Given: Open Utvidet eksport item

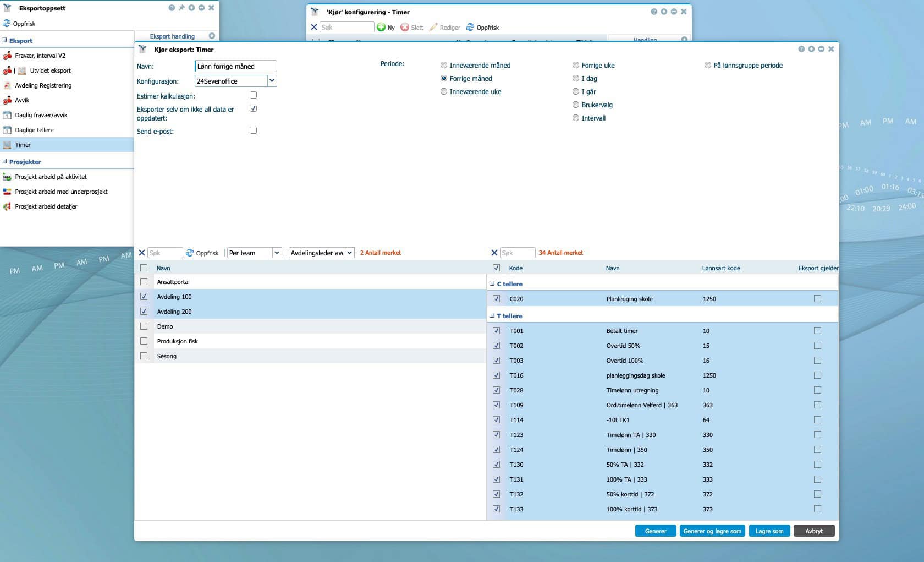Looking at the screenshot, I should (50, 70).
